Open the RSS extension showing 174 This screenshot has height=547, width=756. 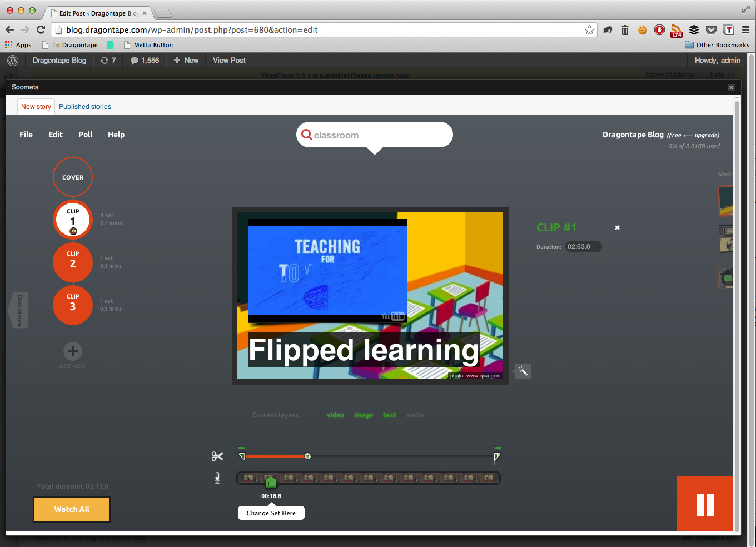(677, 31)
